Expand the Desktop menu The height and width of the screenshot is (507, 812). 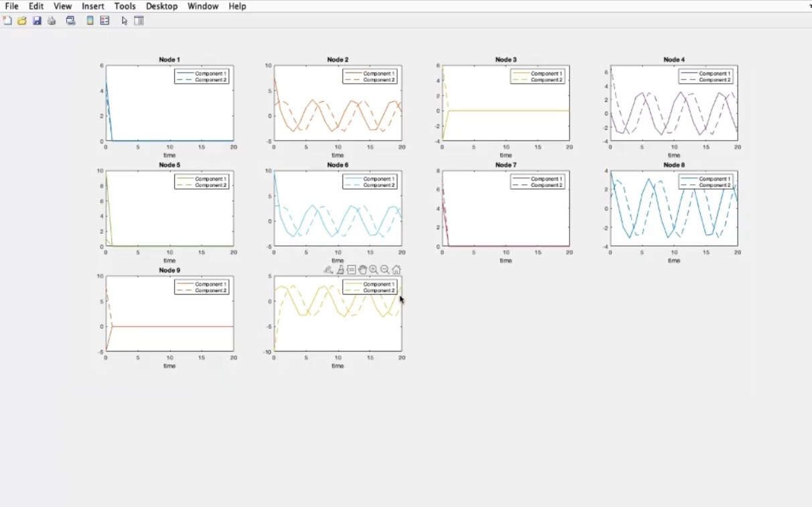coord(161,6)
